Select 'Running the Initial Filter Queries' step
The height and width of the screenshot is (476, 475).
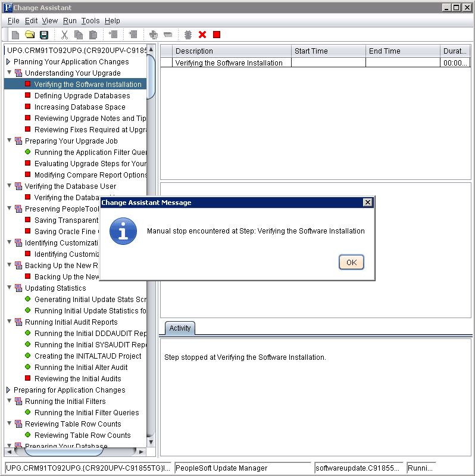click(86, 413)
